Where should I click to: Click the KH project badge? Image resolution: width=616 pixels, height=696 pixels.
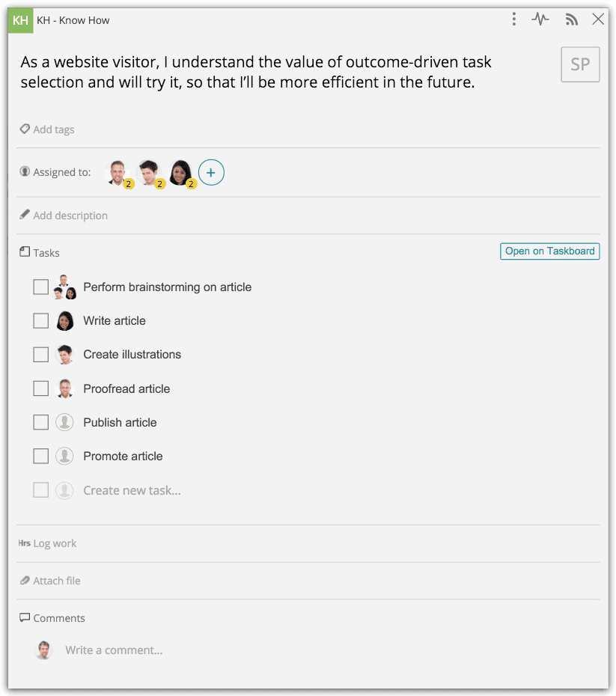point(20,20)
